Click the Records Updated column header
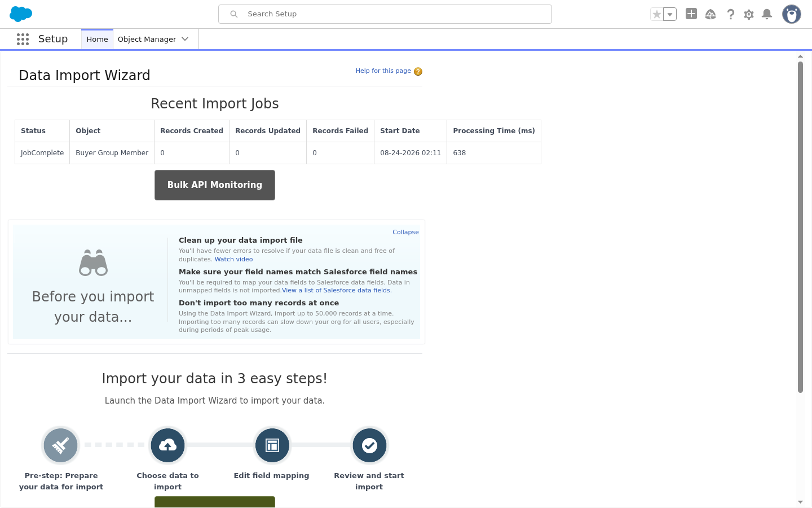Screen dimensions: 812x508 268,131
